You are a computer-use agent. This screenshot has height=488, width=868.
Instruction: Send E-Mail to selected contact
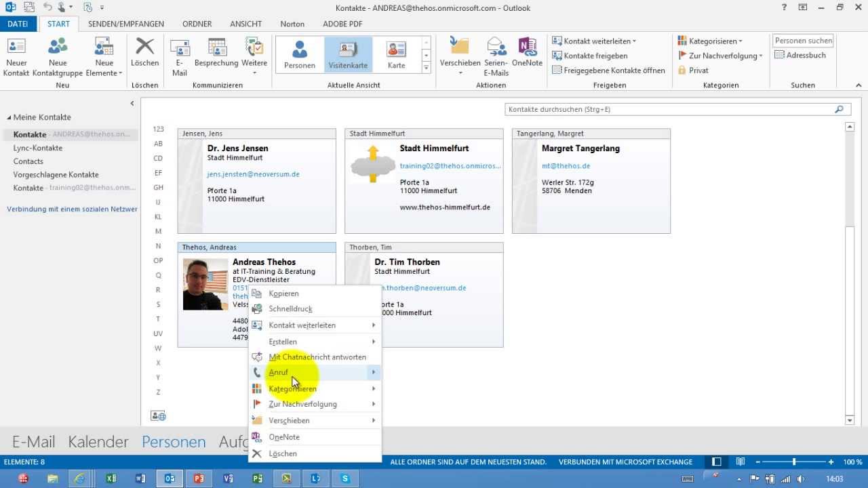click(x=180, y=57)
